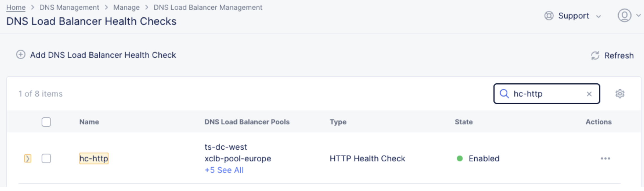Open the user profile avatar icon
The height and width of the screenshot is (191, 644).
click(624, 15)
